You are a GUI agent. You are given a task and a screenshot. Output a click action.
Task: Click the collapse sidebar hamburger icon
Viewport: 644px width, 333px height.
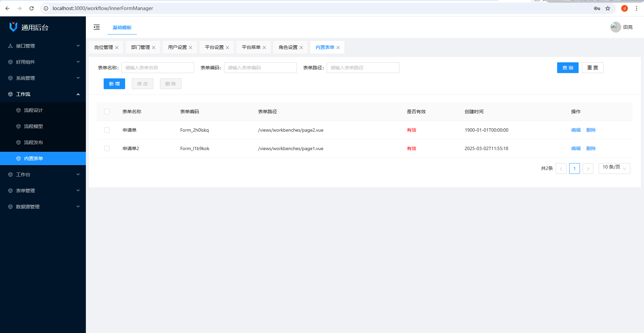(x=97, y=27)
